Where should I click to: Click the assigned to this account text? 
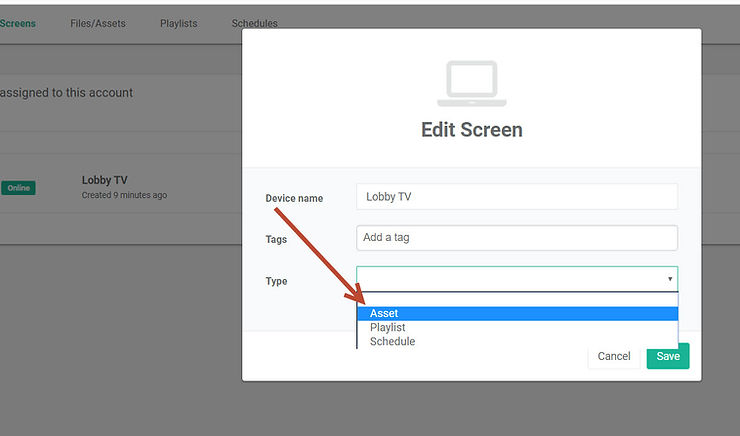tap(66, 92)
